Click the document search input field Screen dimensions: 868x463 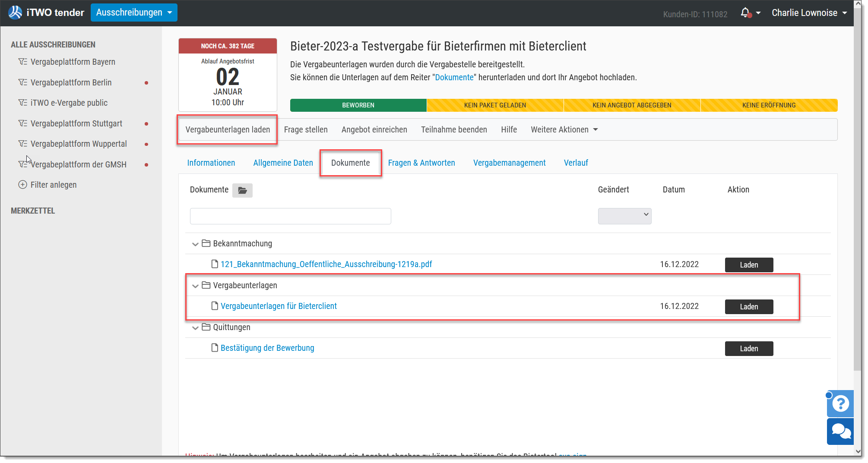click(x=291, y=216)
